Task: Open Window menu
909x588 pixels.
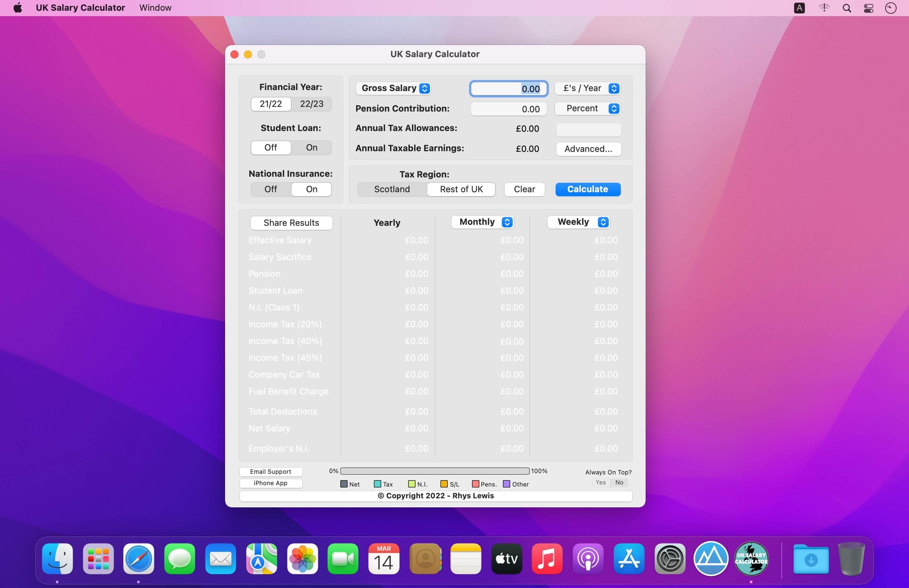Action: coord(155,8)
